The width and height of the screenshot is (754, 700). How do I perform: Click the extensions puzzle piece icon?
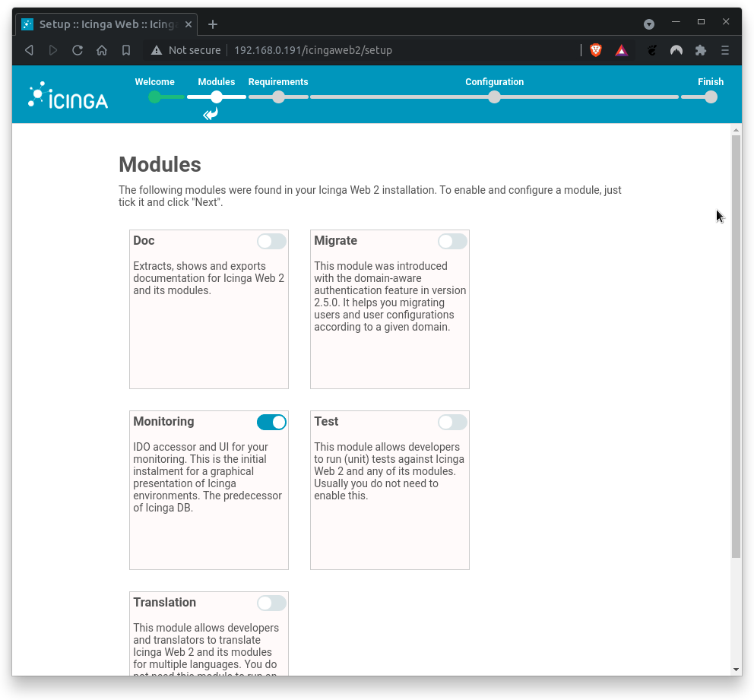tap(700, 50)
